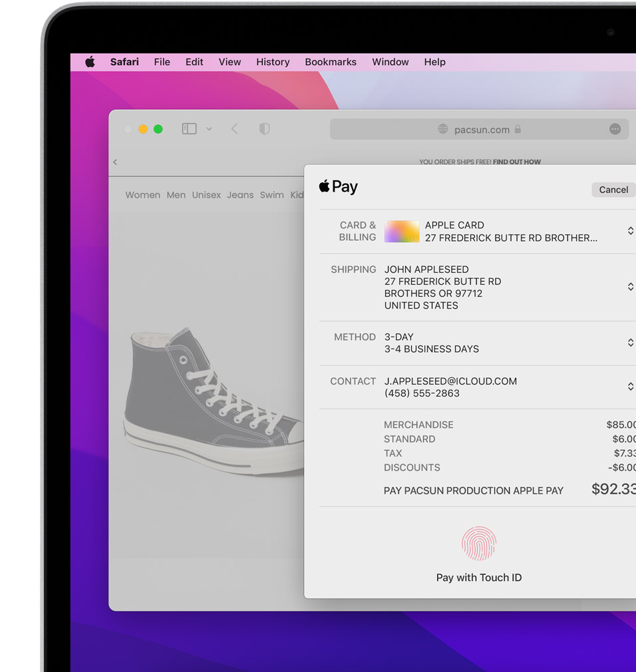
Task: Cancel the Apple Pay payment
Action: pyautogui.click(x=613, y=190)
